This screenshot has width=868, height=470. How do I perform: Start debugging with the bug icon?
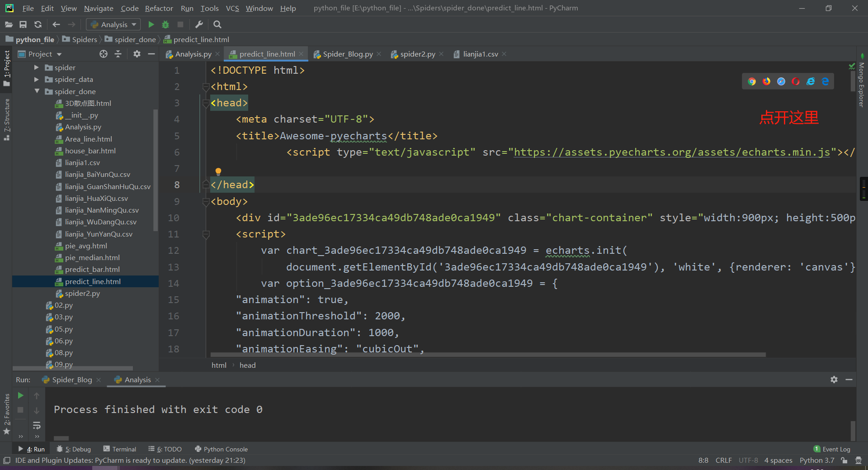(165, 24)
